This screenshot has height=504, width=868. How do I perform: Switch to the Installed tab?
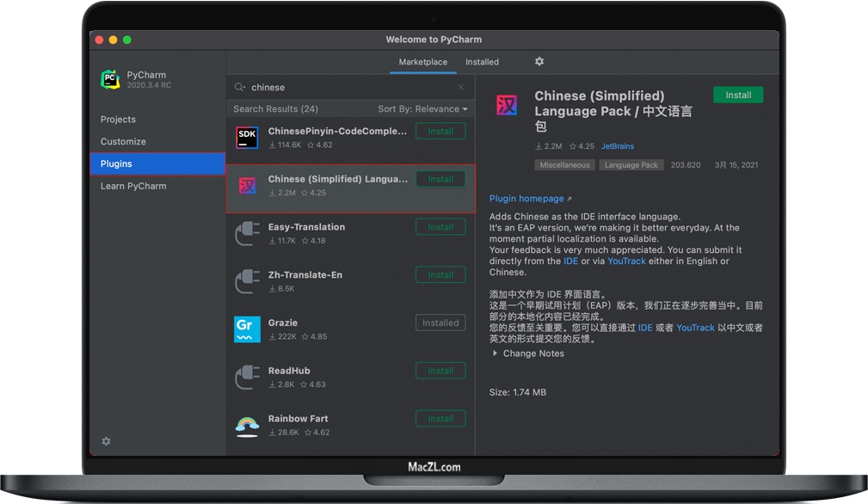[x=482, y=62]
